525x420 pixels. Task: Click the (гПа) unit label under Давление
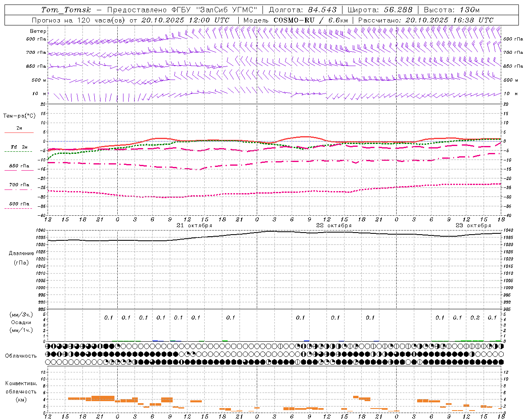(x=21, y=262)
